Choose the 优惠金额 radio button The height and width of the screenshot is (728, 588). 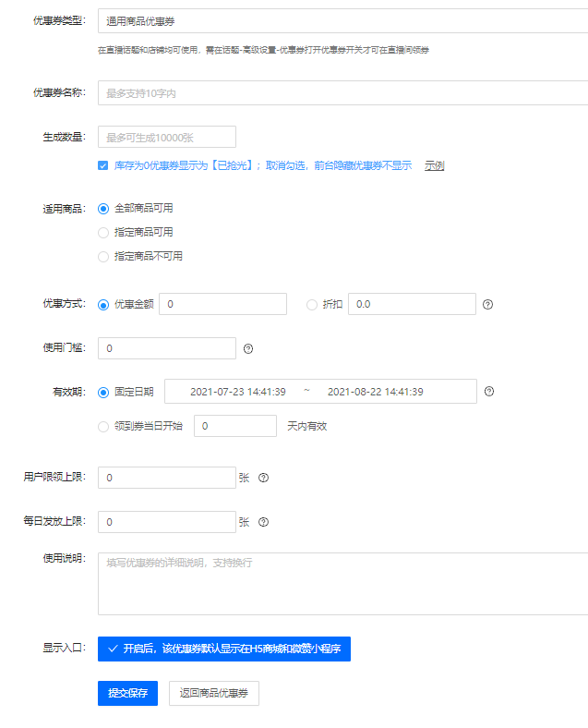[103, 305]
